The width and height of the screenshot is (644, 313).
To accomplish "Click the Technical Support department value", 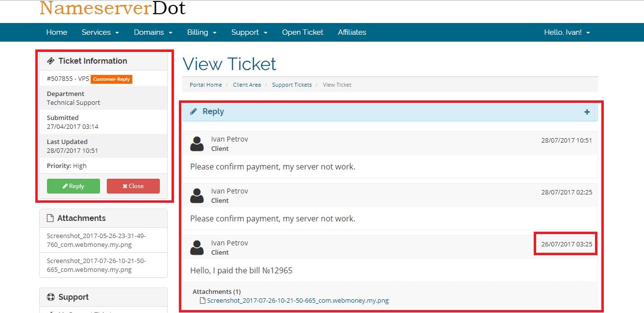I will tap(74, 103).
